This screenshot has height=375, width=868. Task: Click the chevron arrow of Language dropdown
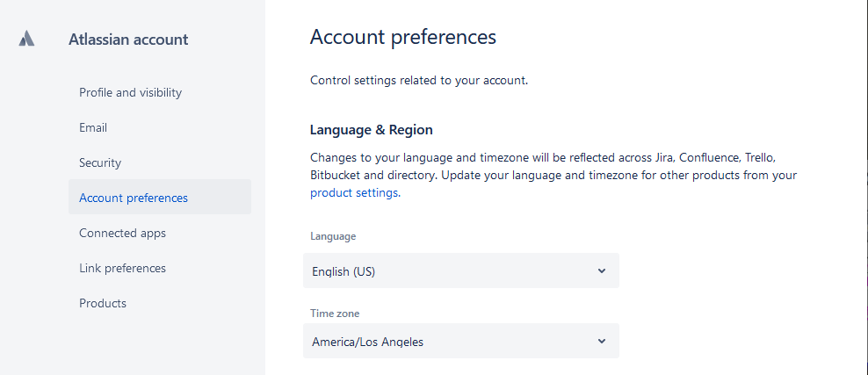tap(602, 270)
